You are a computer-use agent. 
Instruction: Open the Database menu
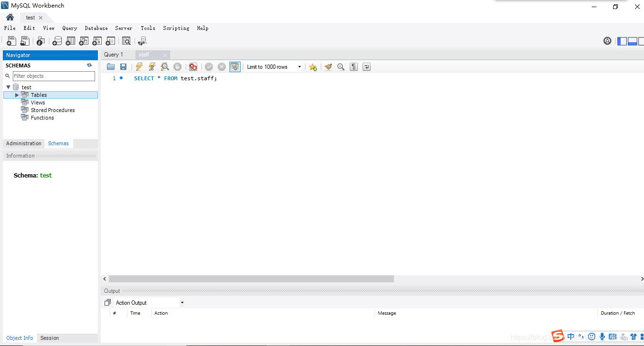96,28
